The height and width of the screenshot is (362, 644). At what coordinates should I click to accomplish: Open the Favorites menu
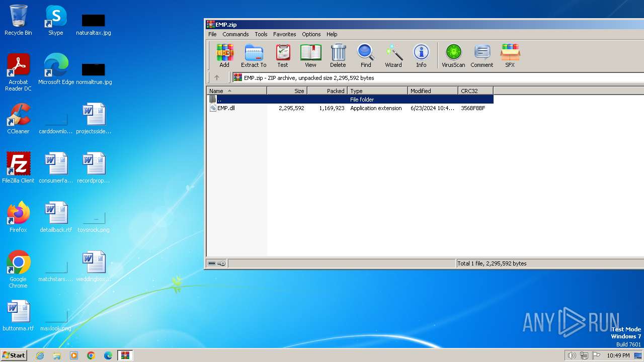click(285, 34)
